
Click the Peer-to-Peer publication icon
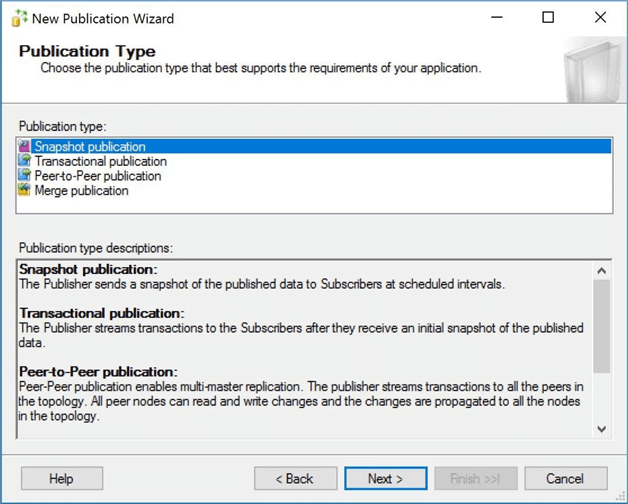click(x=25, y=176)
